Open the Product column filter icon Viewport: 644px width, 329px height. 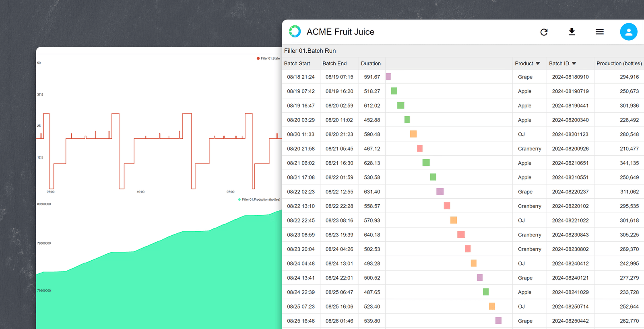click(538, 64)
